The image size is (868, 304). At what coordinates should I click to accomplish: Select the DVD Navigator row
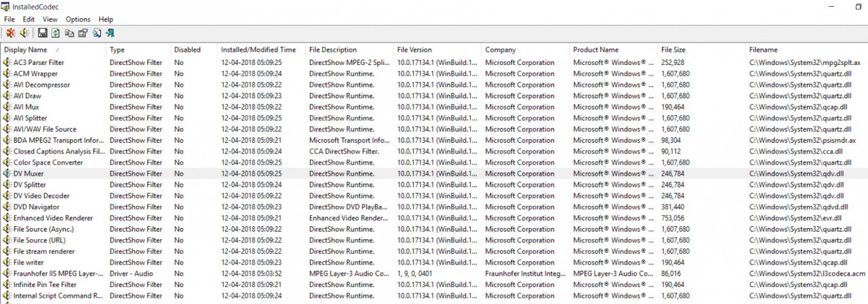37,207
